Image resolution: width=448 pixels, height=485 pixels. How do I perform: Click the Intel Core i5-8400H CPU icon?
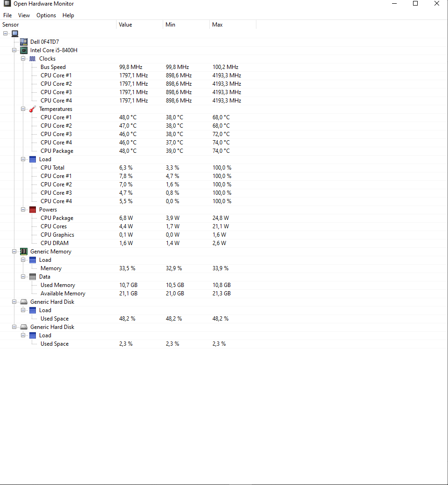coord(24,50)
